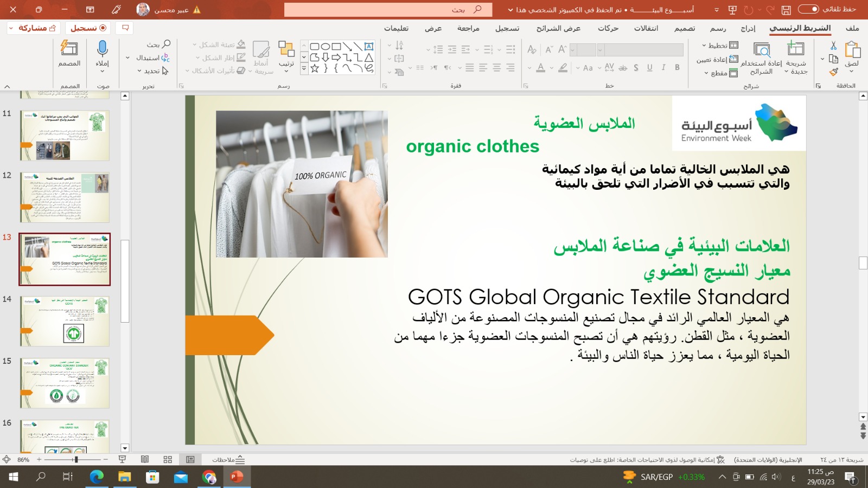Switch to Reading View book icon
The width and height of the screenshot is (868, 488).
pos(145,459)
